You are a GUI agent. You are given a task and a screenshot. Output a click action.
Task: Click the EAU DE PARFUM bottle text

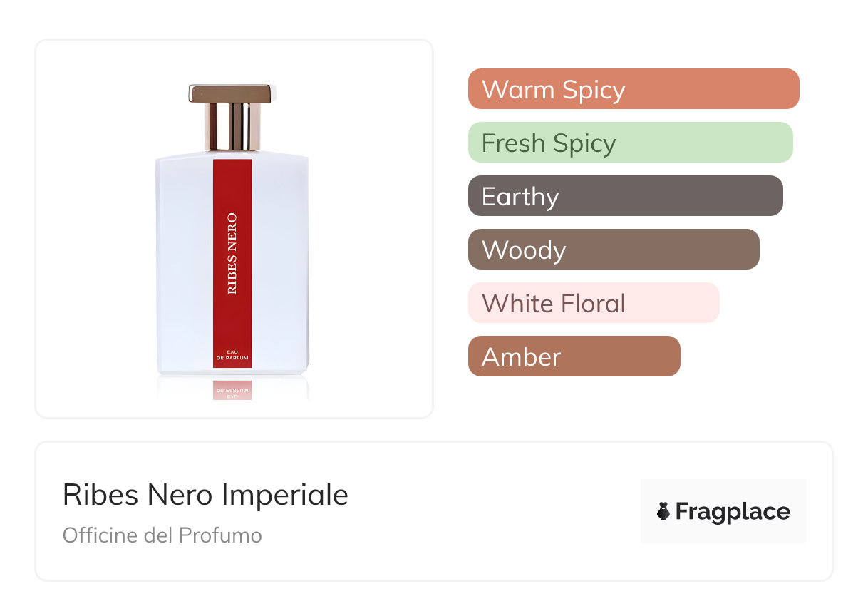[232, 356]
